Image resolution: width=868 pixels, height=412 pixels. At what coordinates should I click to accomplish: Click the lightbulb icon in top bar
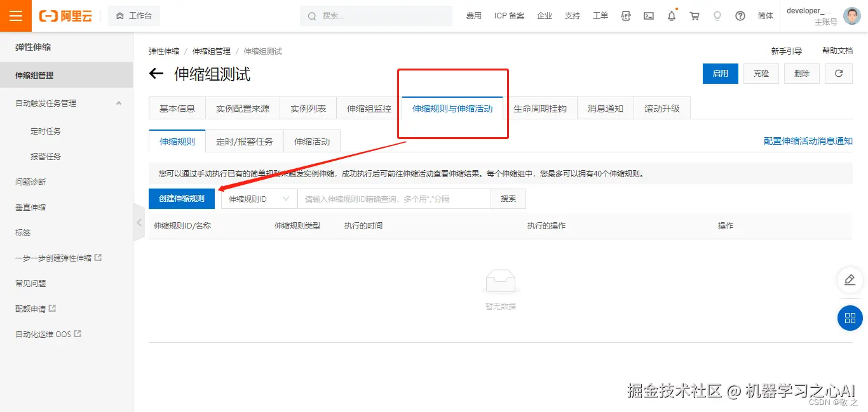[x=717, y=15]
